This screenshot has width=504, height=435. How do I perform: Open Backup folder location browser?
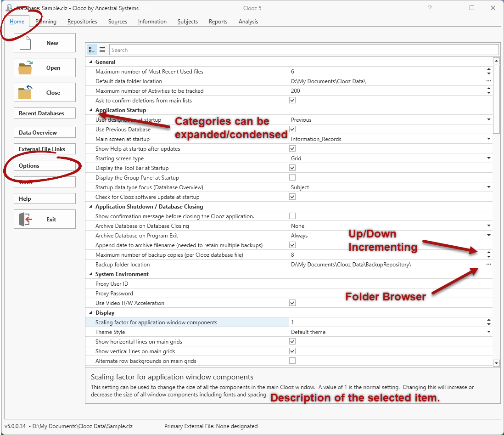click(x=489, y=265)
